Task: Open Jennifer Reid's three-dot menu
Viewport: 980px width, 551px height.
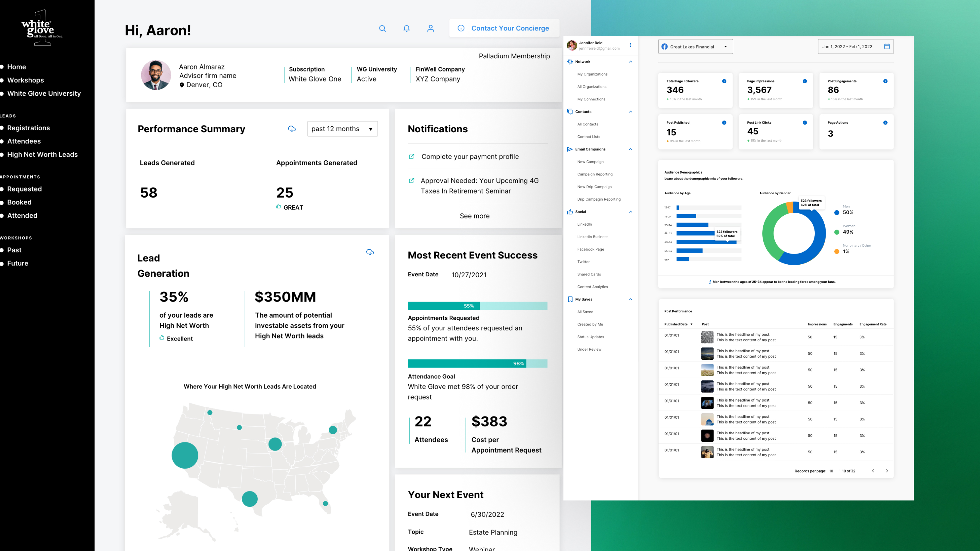Action: 630,45
